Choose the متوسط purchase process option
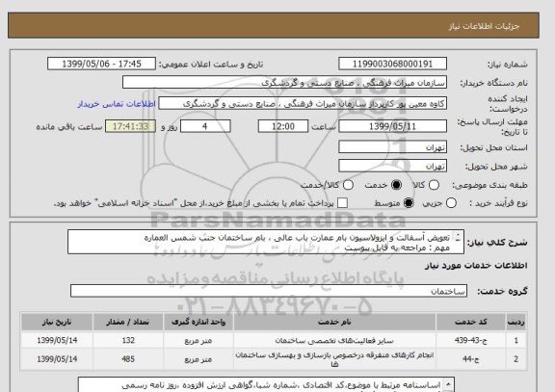This screenshot has height=392, width=555. (409, 203)
